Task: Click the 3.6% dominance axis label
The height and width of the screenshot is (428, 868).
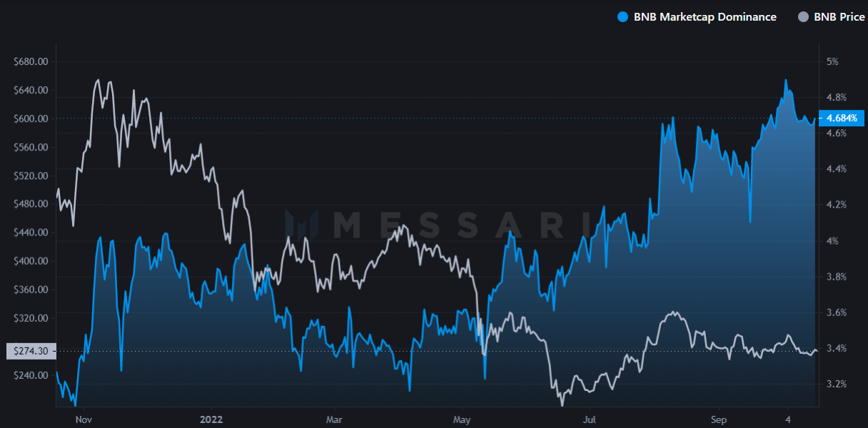Action: tap(837, 312)
